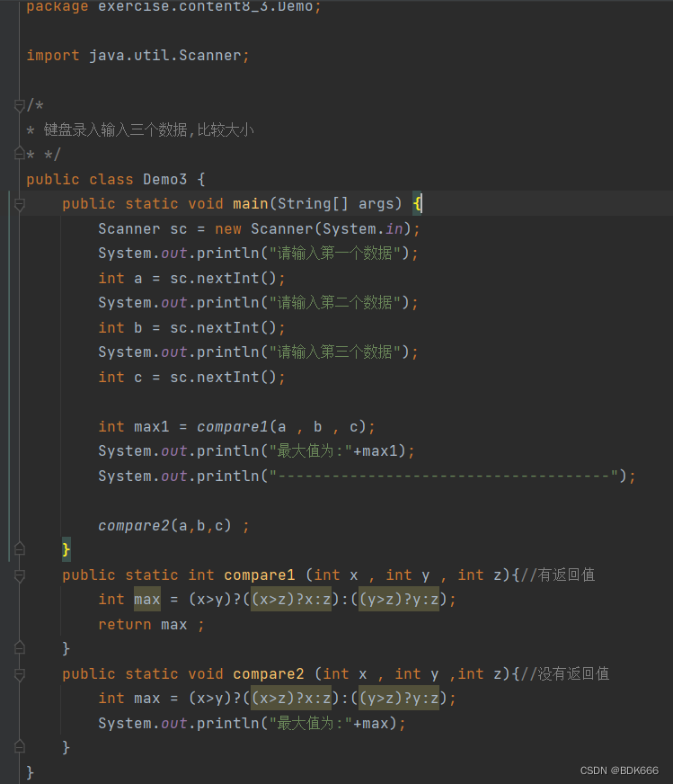673x784 pixels.
Task: Place the cursor on "import java.util.Scanner;"
Action: click(137, 55)
